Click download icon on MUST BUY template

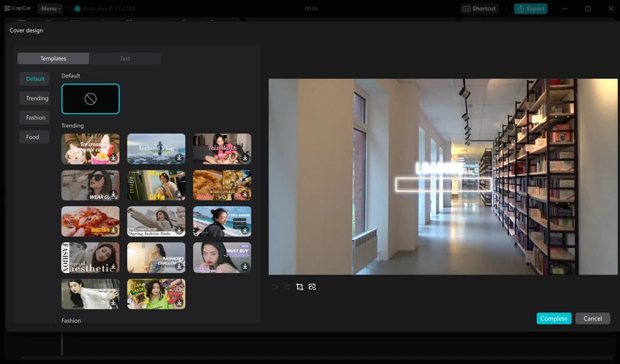point(245,266)
